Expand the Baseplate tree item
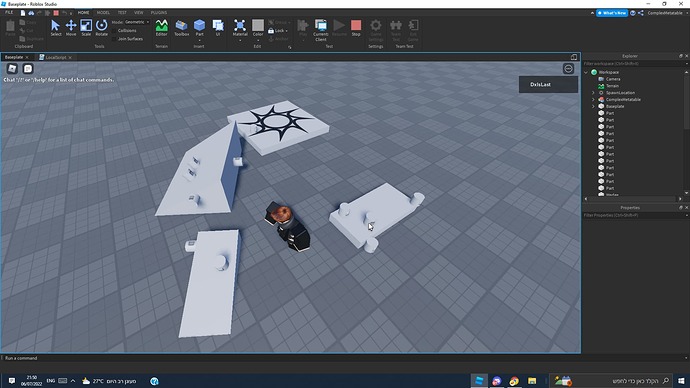 point(593,106)
